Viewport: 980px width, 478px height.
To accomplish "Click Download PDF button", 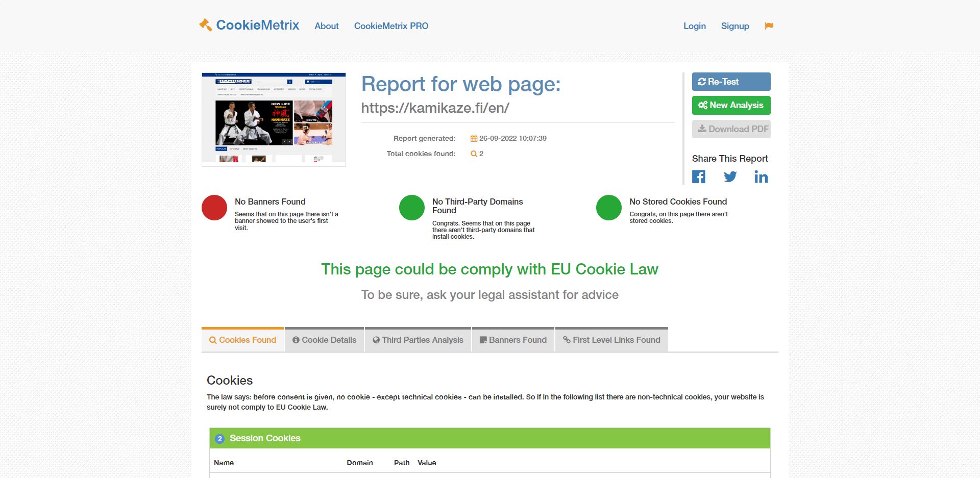I will [x=731, y=129].
